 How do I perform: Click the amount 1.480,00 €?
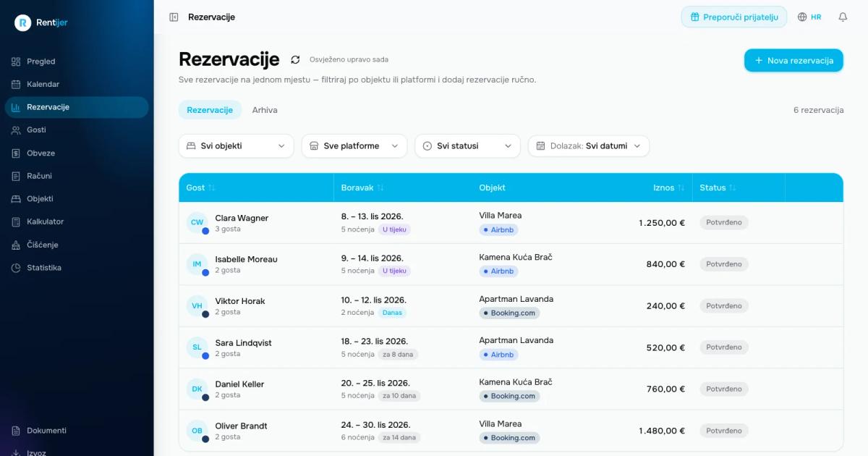pyautogui.click(x=662, y=431)
